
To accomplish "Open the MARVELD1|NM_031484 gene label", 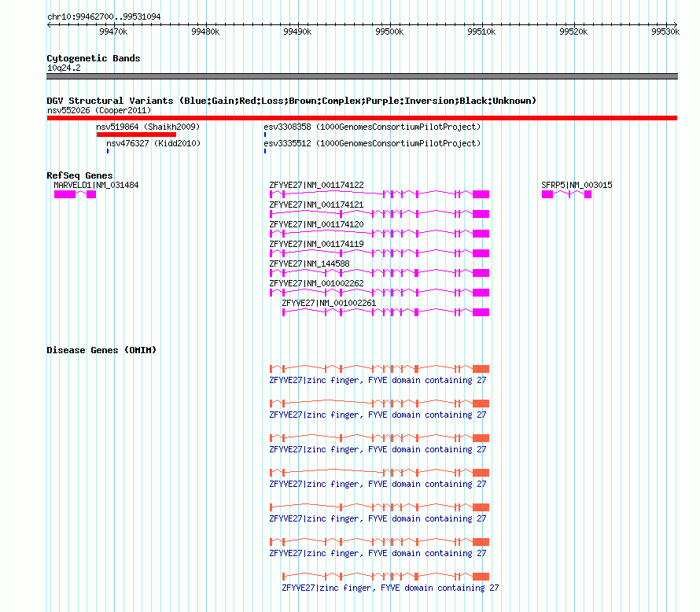I will pos(96,185).
